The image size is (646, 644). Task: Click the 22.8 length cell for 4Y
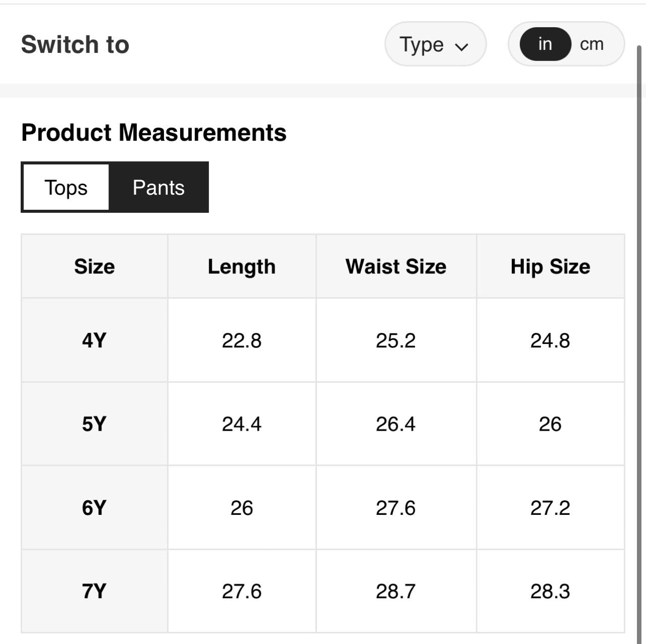point(242,340)
